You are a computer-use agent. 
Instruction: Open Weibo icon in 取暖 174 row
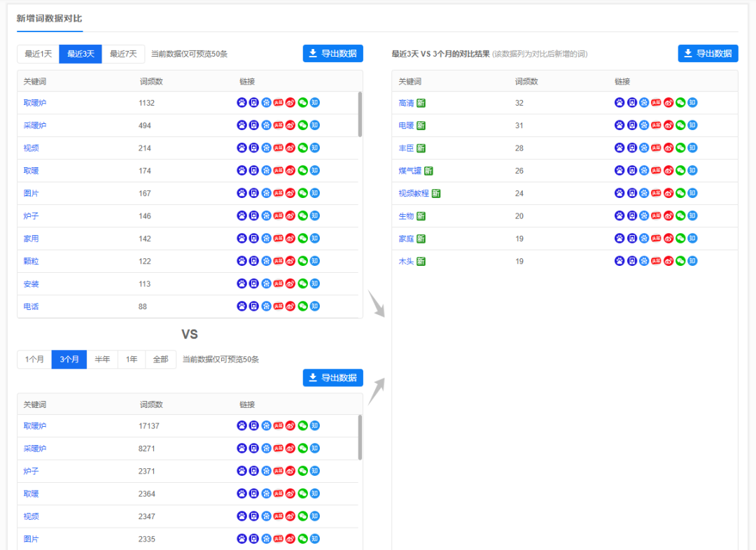[290, 171]
